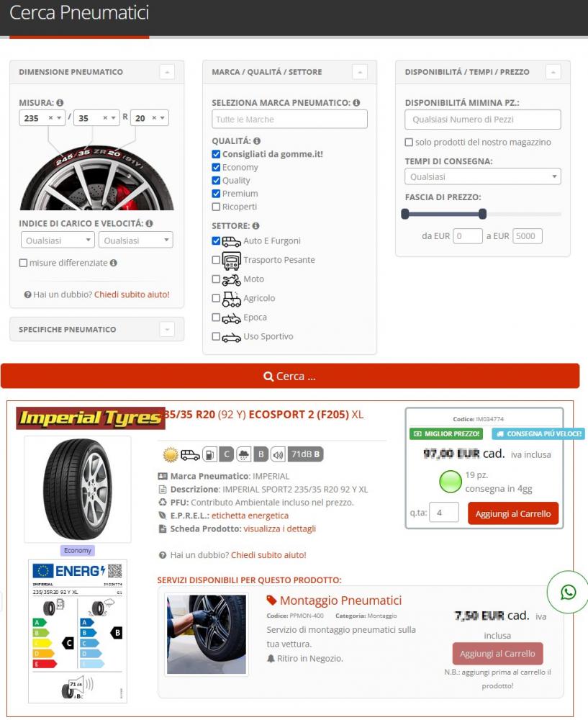Click the right price range slider handle
This screenshot has width=588, height=720.
[x=482, y=214]
